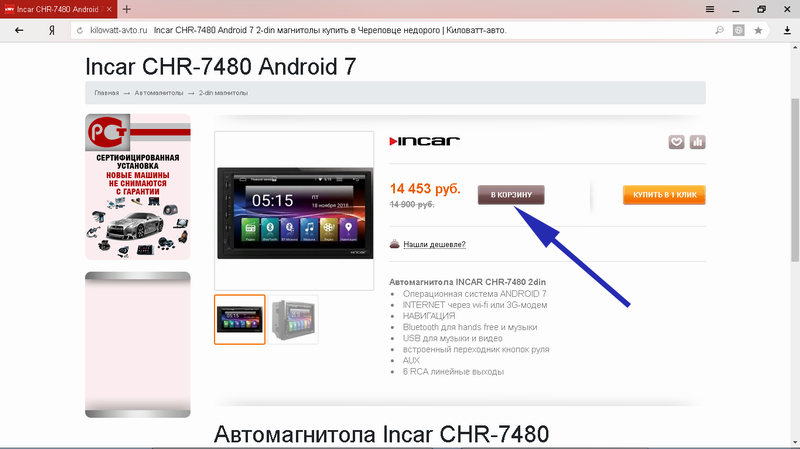Go back with the browser back arrow

(x=19, y=30)
